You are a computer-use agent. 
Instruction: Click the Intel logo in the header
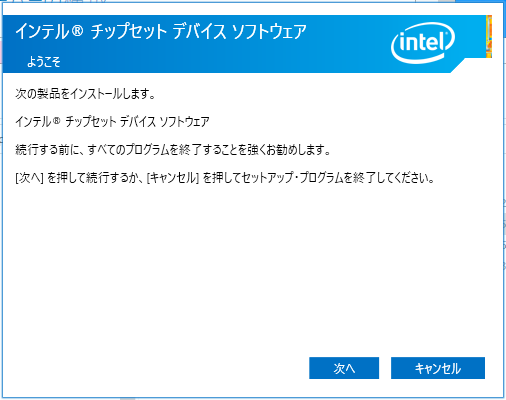click(x=423, y=43)
